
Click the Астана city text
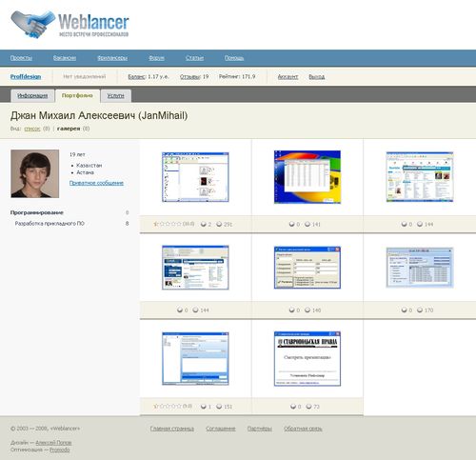[85, 172]
